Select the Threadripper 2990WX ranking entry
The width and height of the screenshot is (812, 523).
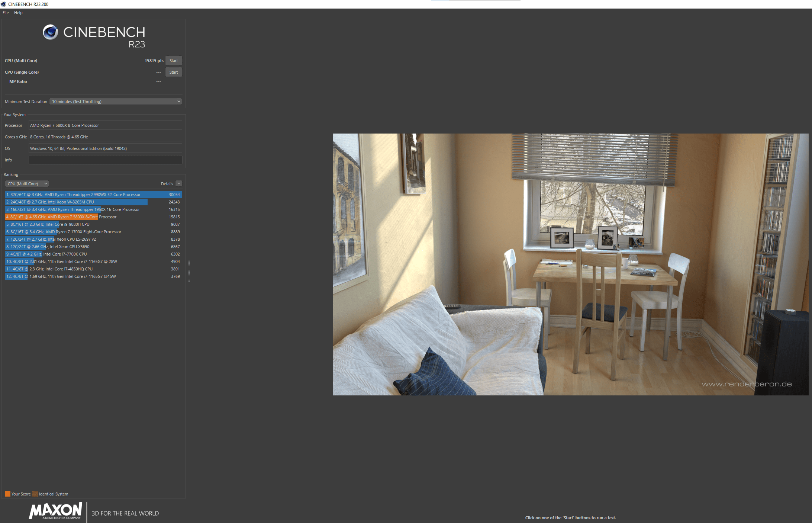(x=93, y=195)
